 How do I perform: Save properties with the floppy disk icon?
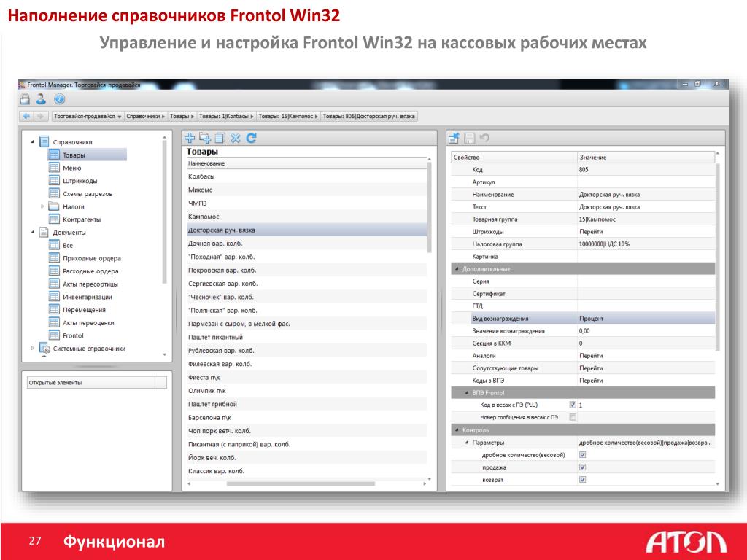(x=469, y=138)
